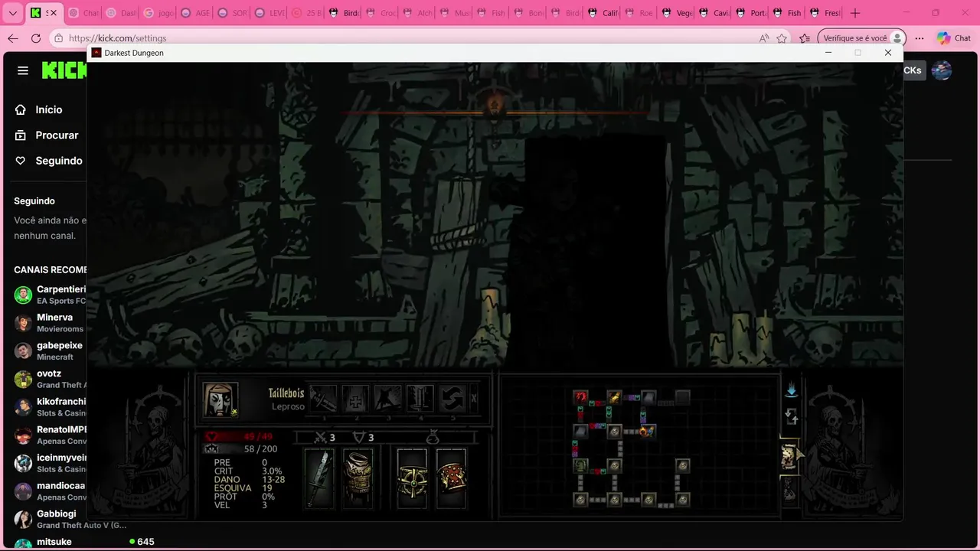Click the browser back arrow
The image size is (980, 551).
[13, 38]
